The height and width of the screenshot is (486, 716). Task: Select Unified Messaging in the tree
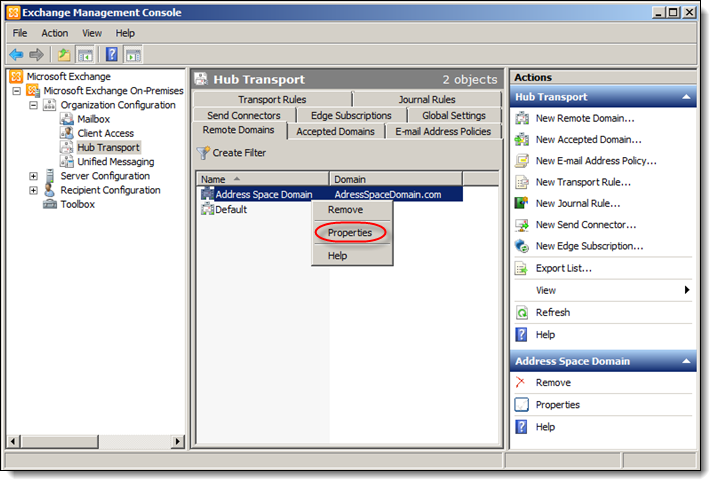coord(116,162)
